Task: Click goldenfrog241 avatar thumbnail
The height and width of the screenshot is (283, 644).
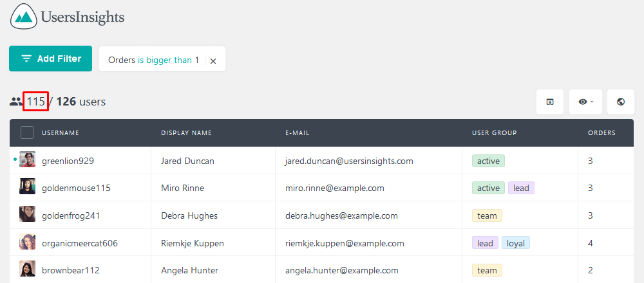Action: coord(27,214)
